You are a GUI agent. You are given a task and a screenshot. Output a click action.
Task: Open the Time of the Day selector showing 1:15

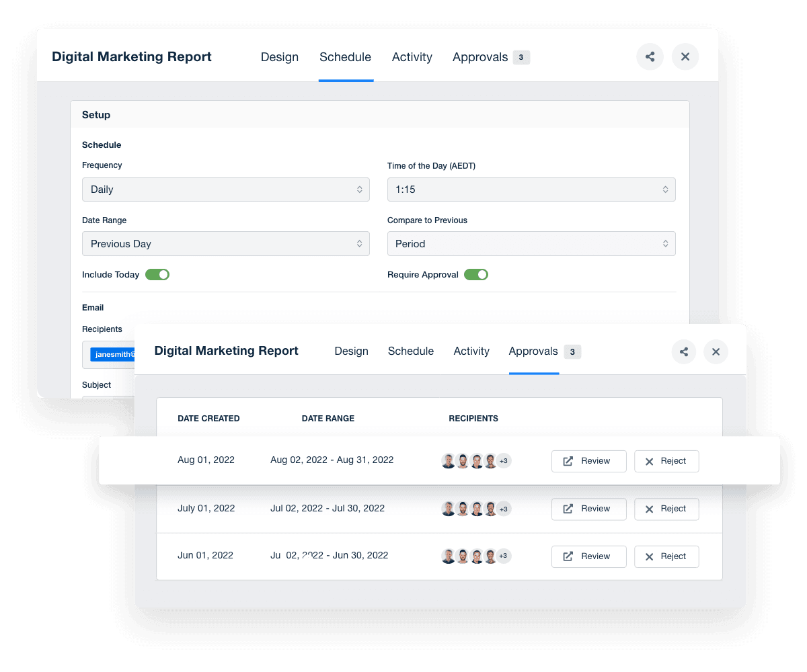pos(531,190)
